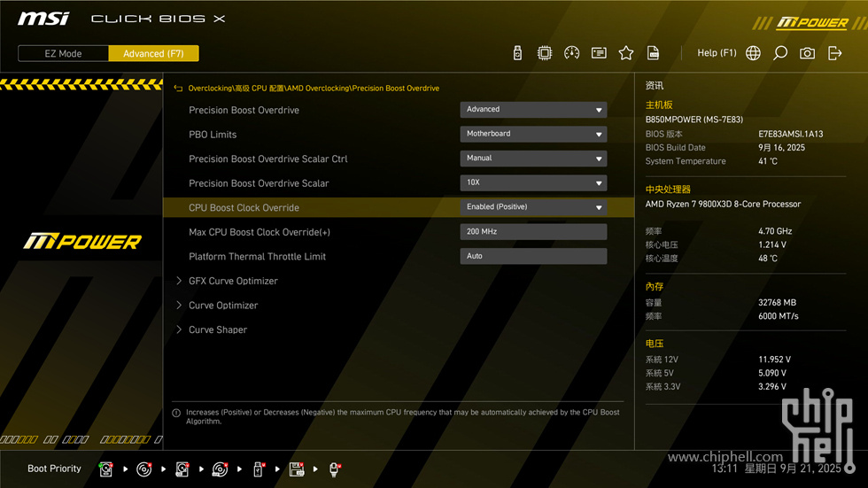Image resolution: width=868 pixels, height=488 pixels.
Task: Click the board info card icon
Action: click(599, 53)
